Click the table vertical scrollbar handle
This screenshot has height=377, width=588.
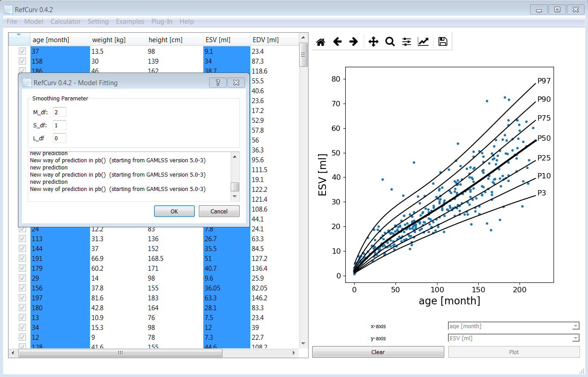click(x=304, y=55)
